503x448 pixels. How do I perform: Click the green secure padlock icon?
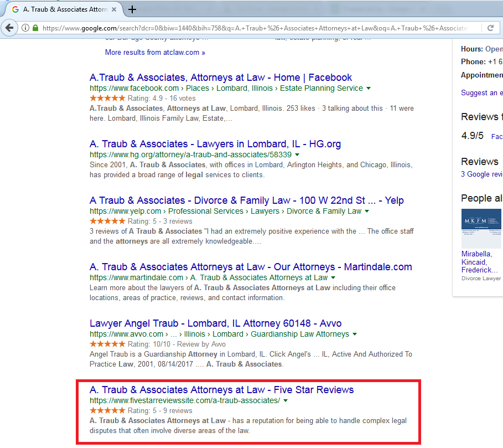[35, 28]
